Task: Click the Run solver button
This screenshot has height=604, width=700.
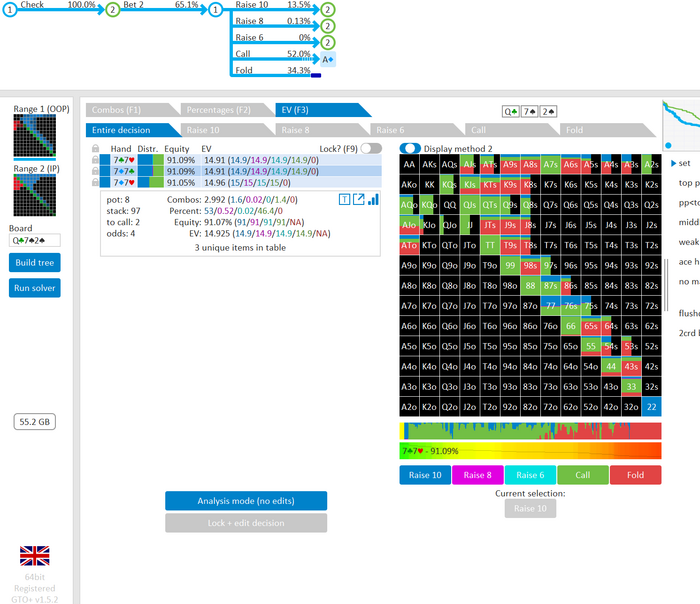Action: coord(34,288)
